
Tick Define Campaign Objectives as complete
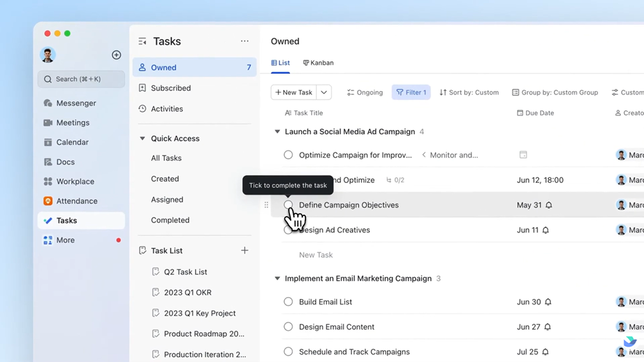[288, 205]
